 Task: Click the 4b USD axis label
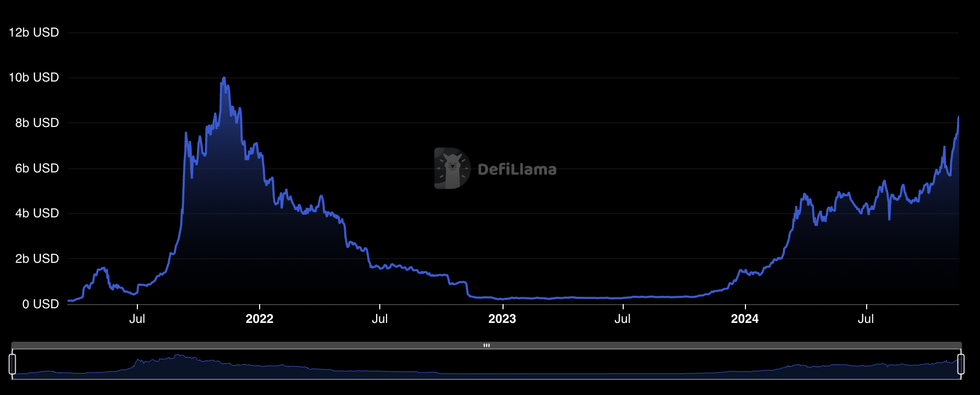click(37, 213)
